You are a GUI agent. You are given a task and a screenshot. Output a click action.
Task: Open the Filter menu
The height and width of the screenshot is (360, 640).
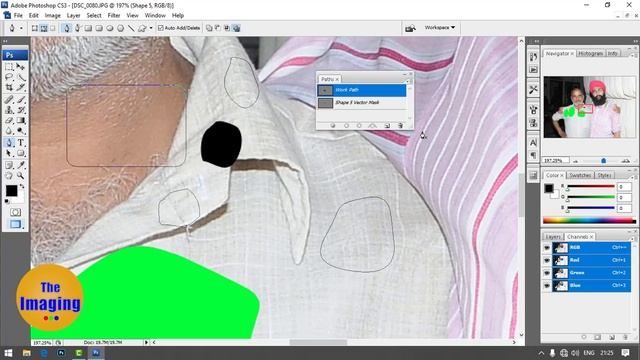coord(114,16)
